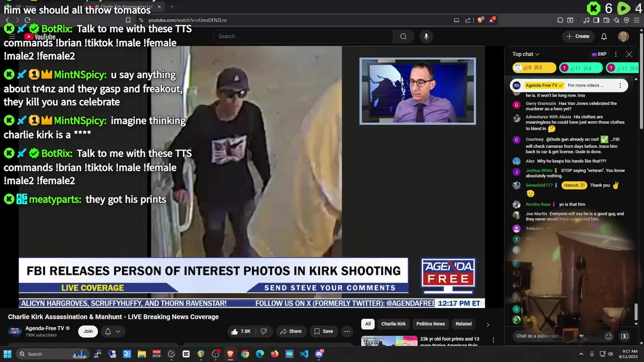This screenshot has width=644, height=362.
Task: Open Google Chrome from the taskbar
Action: (245, 354)
